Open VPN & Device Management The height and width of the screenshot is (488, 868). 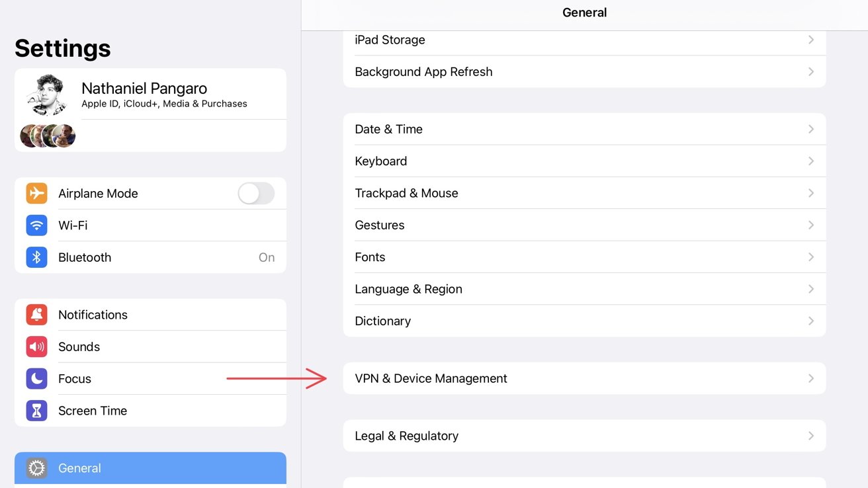pos(584,378)
